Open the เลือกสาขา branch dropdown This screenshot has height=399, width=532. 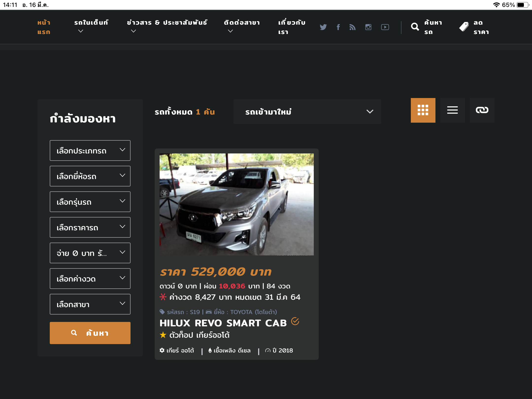pyautogui.click(x=90, y=304)
